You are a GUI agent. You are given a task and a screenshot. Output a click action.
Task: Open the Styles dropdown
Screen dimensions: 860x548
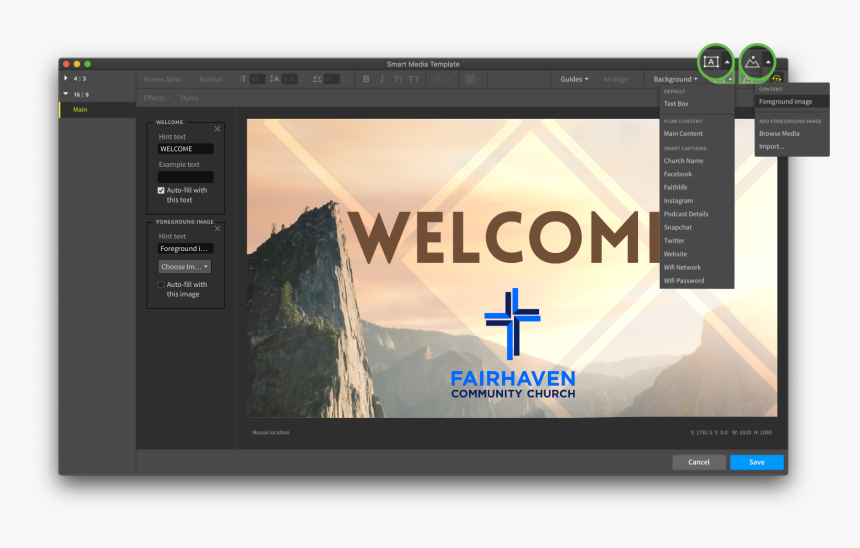pos(191,98)
